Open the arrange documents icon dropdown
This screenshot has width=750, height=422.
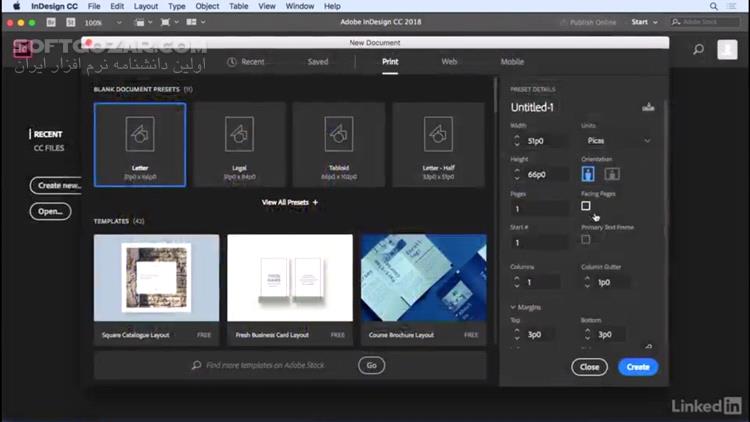pyautogui.click(x=195, y=22)
